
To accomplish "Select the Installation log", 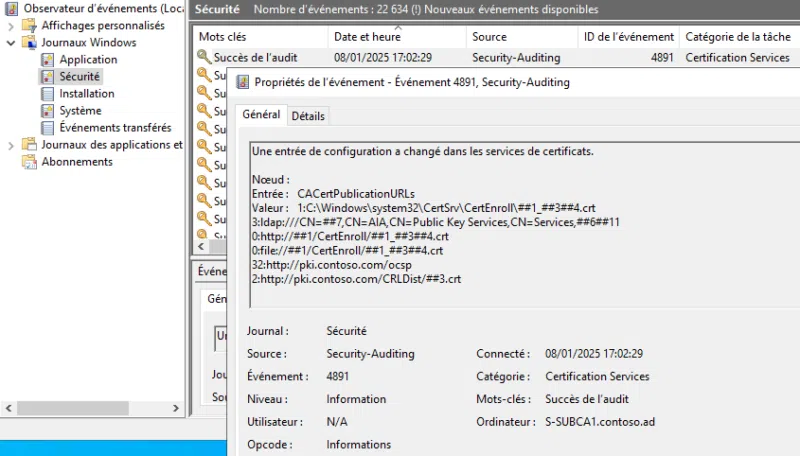I will (x=87, y=94).
